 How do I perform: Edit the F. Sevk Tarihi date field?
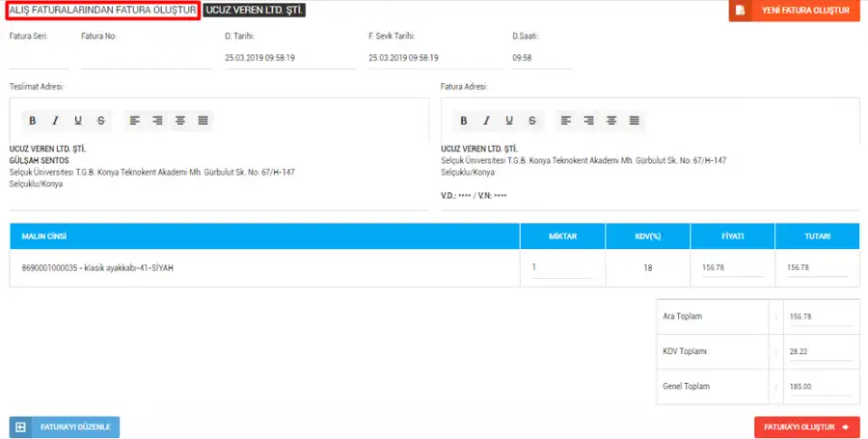[x=435, y=58]
